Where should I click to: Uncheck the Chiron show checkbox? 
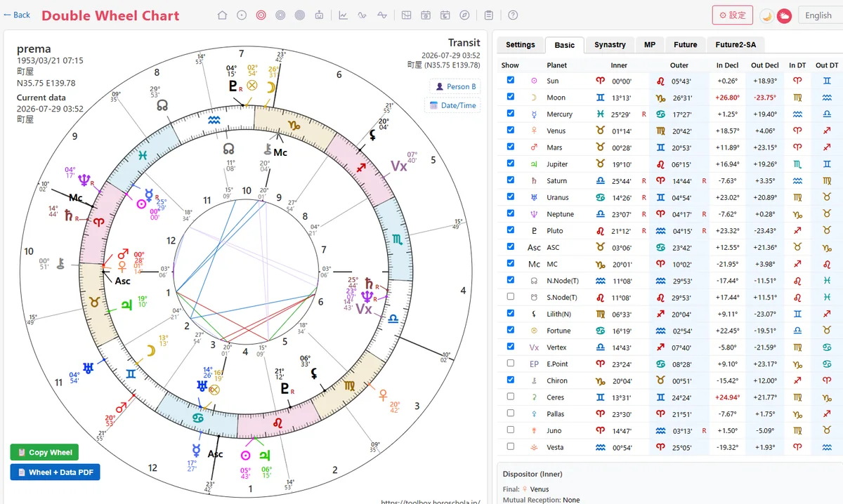click(x=511, y=380)
